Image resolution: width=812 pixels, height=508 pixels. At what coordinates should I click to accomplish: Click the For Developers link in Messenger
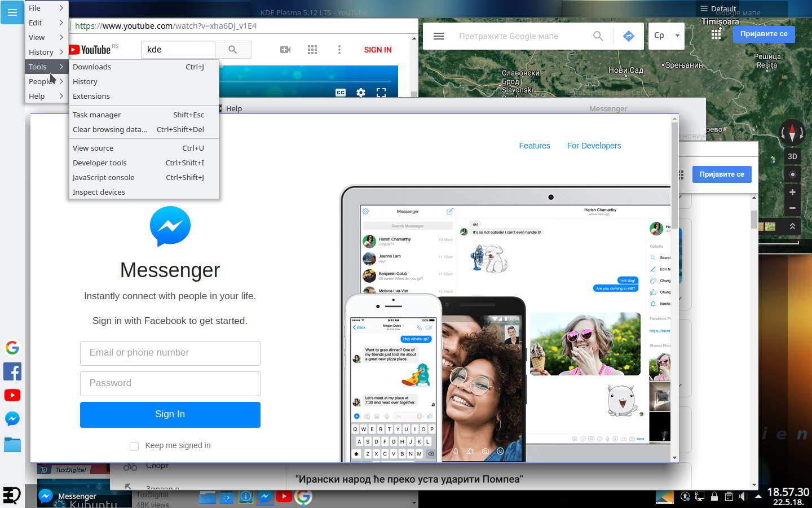[594, 146]
